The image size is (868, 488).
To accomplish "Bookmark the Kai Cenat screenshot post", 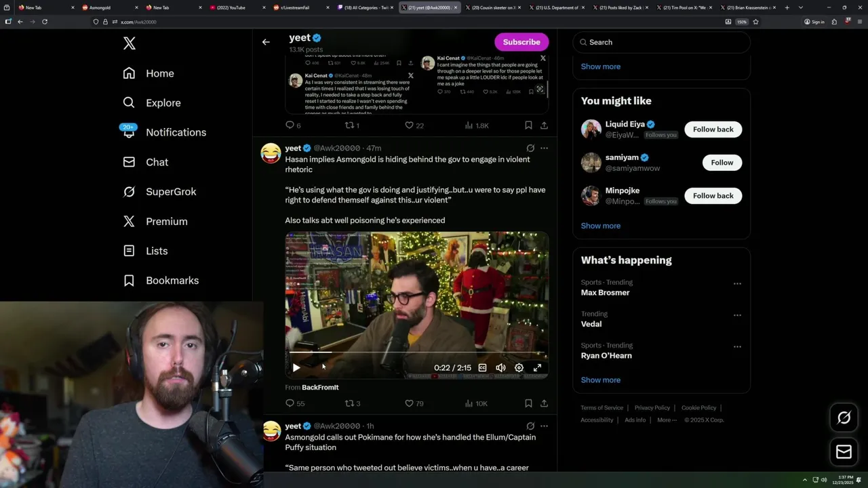I will [x=528, y=125].
